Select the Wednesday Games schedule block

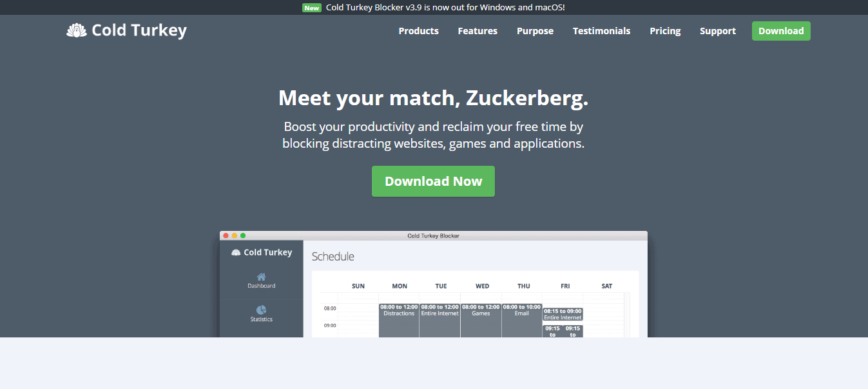coord(481,320)
